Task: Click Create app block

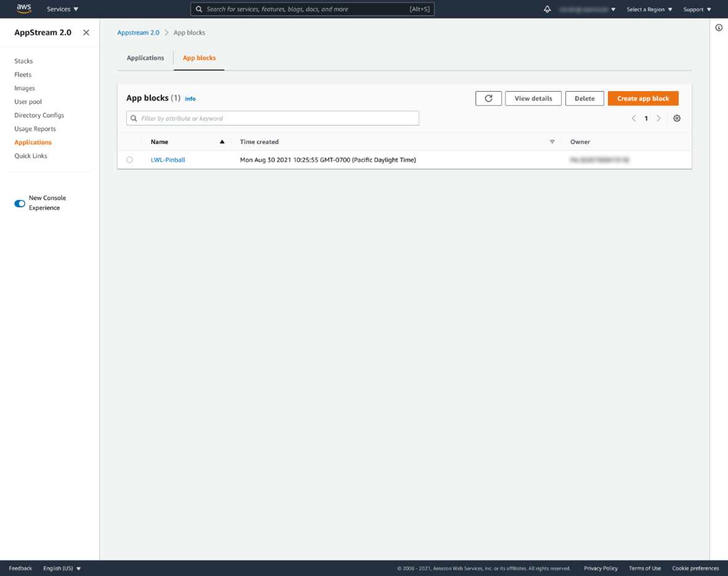Action: pos(643,99)
